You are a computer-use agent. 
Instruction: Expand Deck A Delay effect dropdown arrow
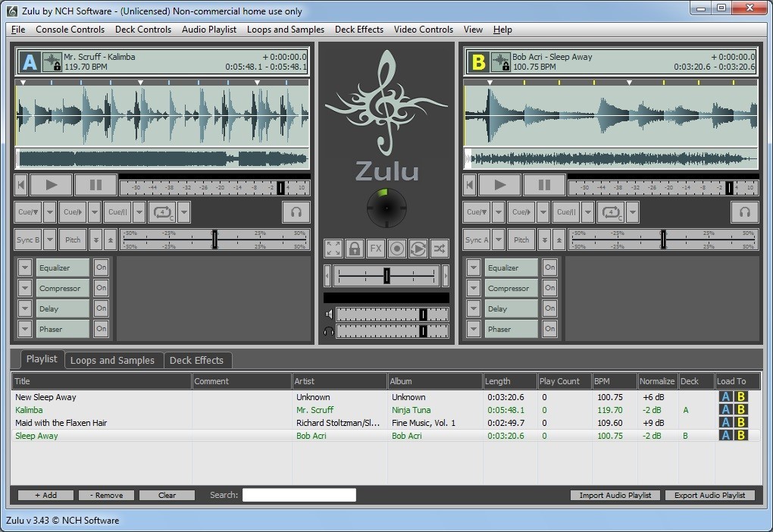tap(25, 308)
